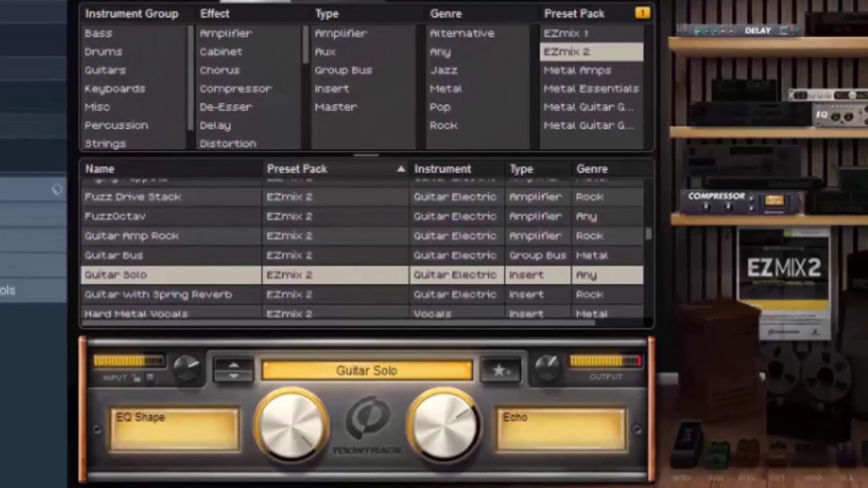Click the Guitar Solo preset name display
This screenshot has width=868, height=488.
click(x=367, y=370)
